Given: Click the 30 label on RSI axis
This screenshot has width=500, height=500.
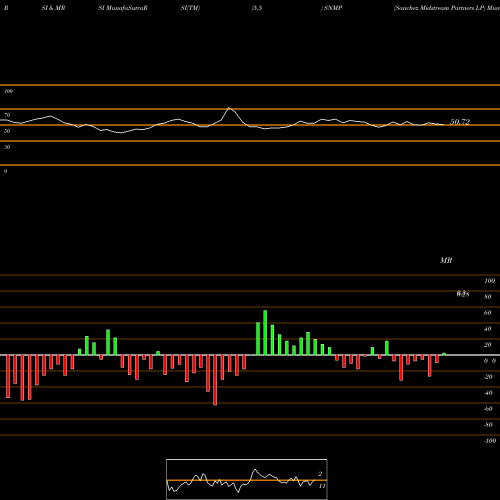Looking at the screenshot, I should 7,147.
